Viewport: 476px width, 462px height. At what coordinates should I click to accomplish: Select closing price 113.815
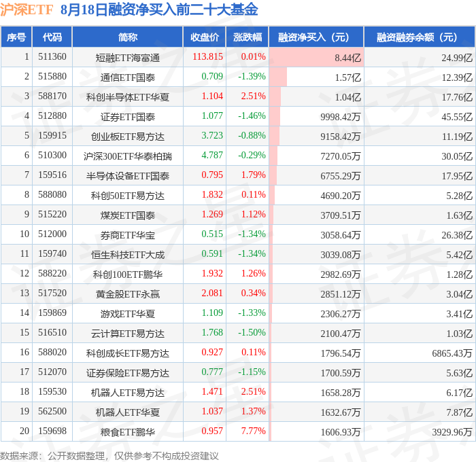207,56
